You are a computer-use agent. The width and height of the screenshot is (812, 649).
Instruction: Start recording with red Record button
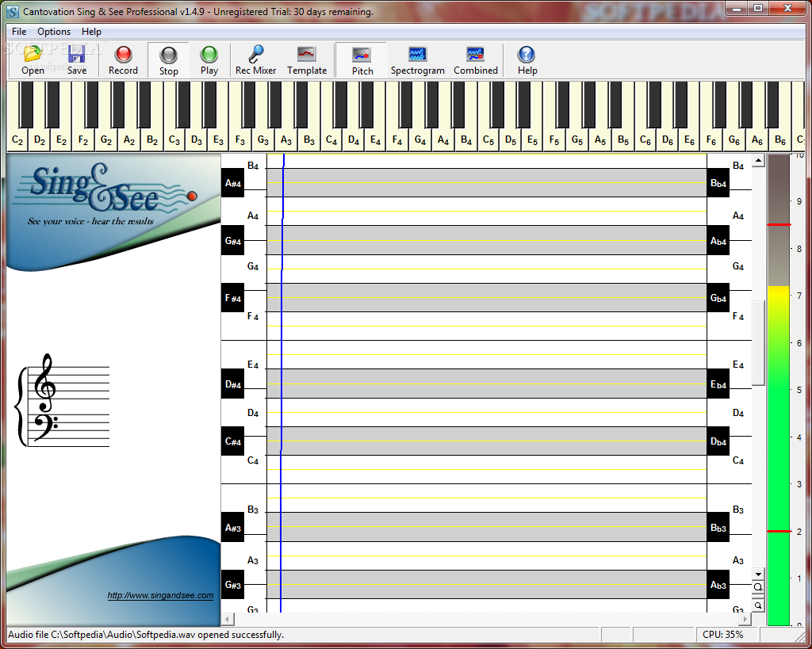tap(123, 60)
